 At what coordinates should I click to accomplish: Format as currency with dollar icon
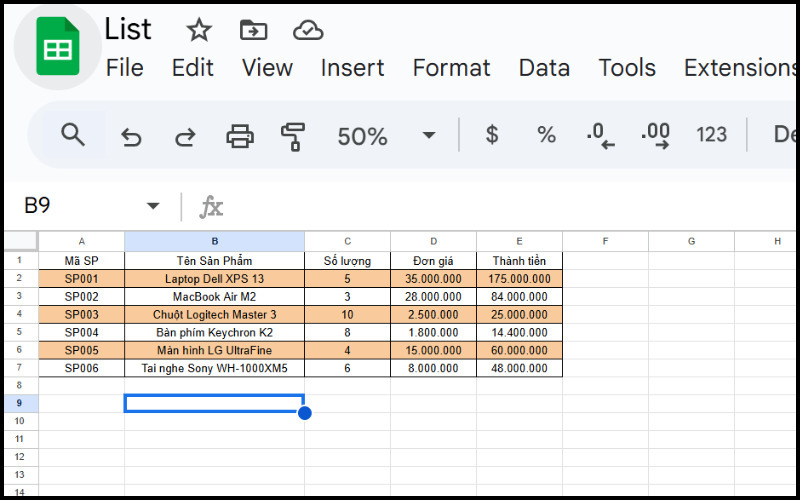point(491,135)
